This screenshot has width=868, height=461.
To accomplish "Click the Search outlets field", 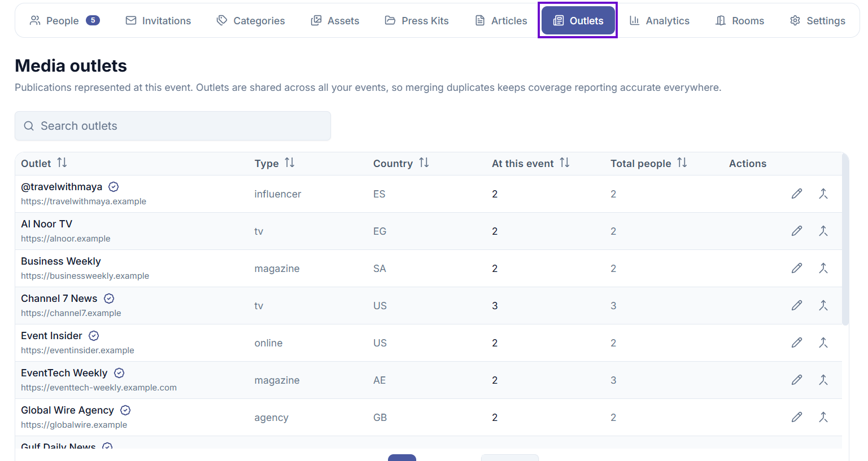I will point(173,126).
